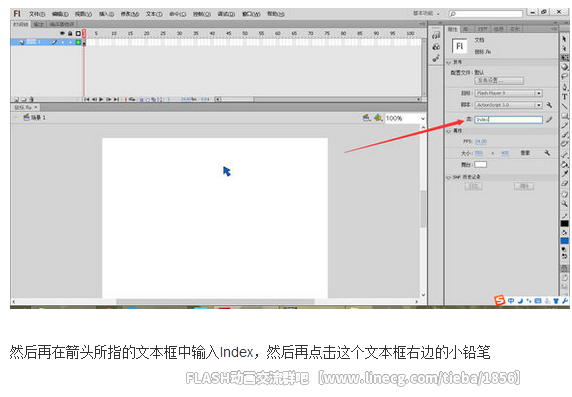Screen dimensions: 572x397
Task: Click the Sogou keyboard icon
Action: click(x=538, y=301)
